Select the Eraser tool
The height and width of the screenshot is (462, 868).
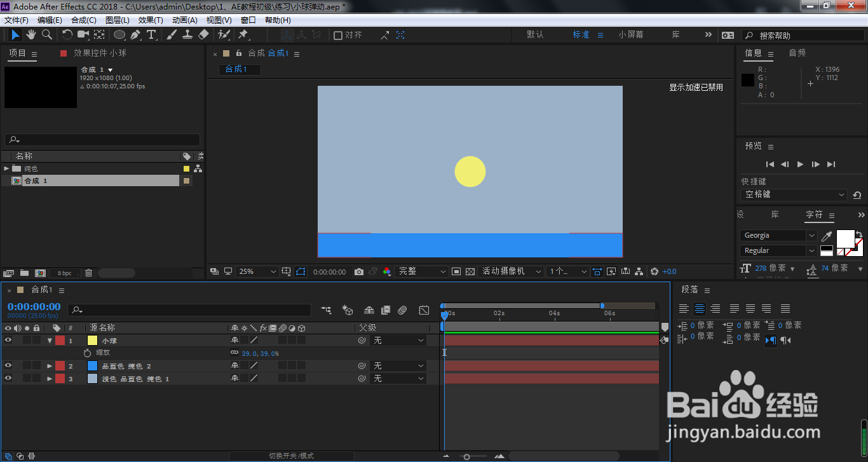pyautogui.click(x=203, y=35)
